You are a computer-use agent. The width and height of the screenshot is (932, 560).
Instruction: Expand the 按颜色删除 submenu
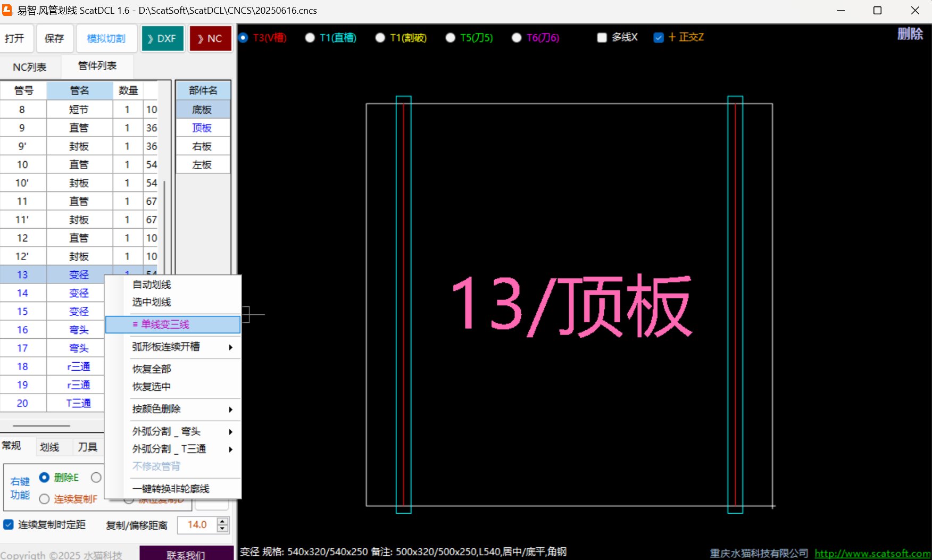coord(155,408)
